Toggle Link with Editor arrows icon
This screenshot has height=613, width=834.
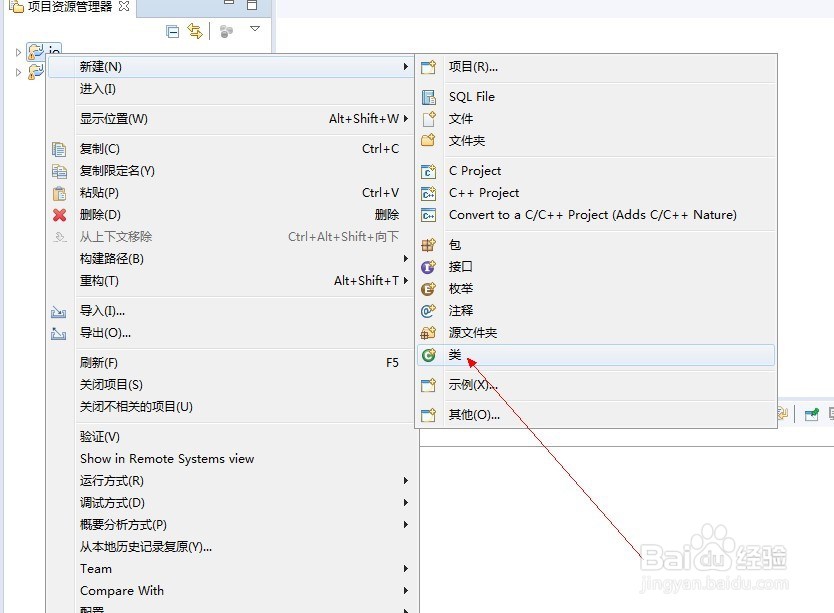195,31
